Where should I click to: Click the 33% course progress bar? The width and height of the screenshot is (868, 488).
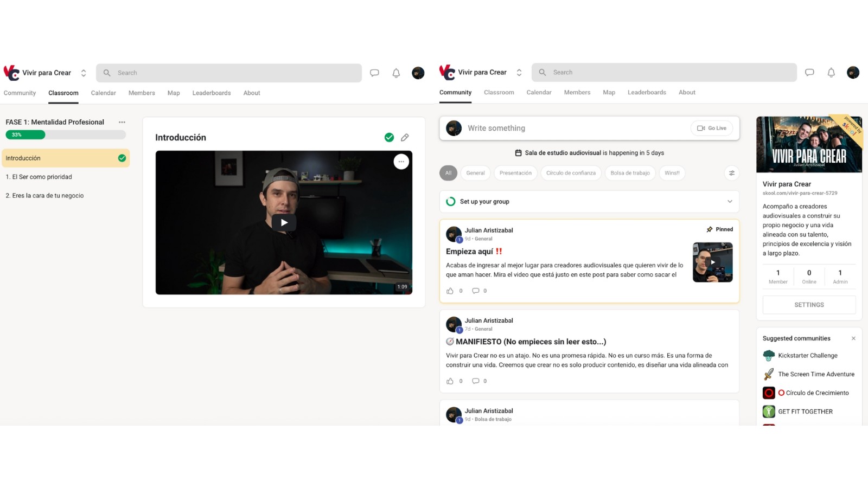click(x=66, y=135)
